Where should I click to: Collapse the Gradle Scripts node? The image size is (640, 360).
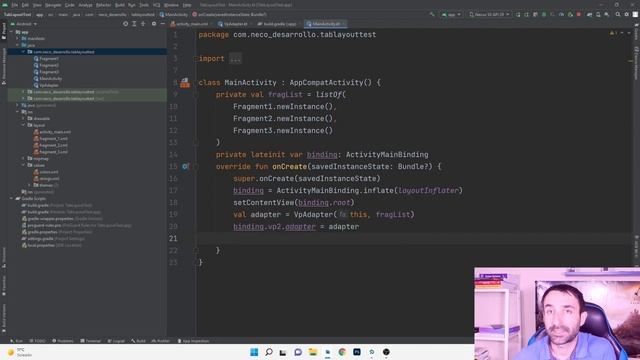(11, 198)
